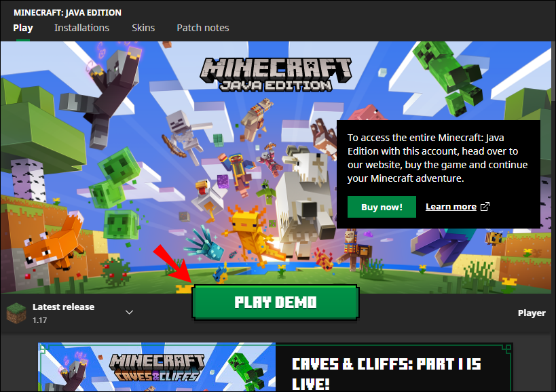Image resolution: width=556 pixels, height=392 pixels.
Task: Open the Learn more link
Action: click(451, 206)
